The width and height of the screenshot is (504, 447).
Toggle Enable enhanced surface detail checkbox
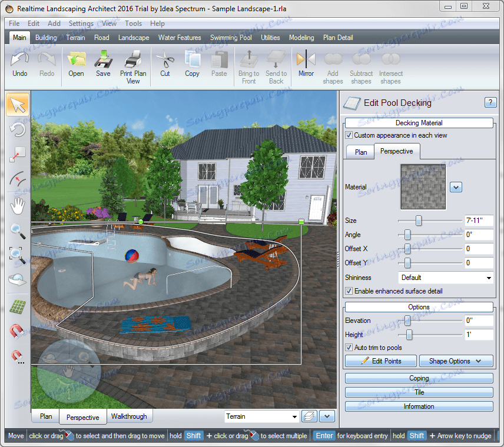(349, 291)
